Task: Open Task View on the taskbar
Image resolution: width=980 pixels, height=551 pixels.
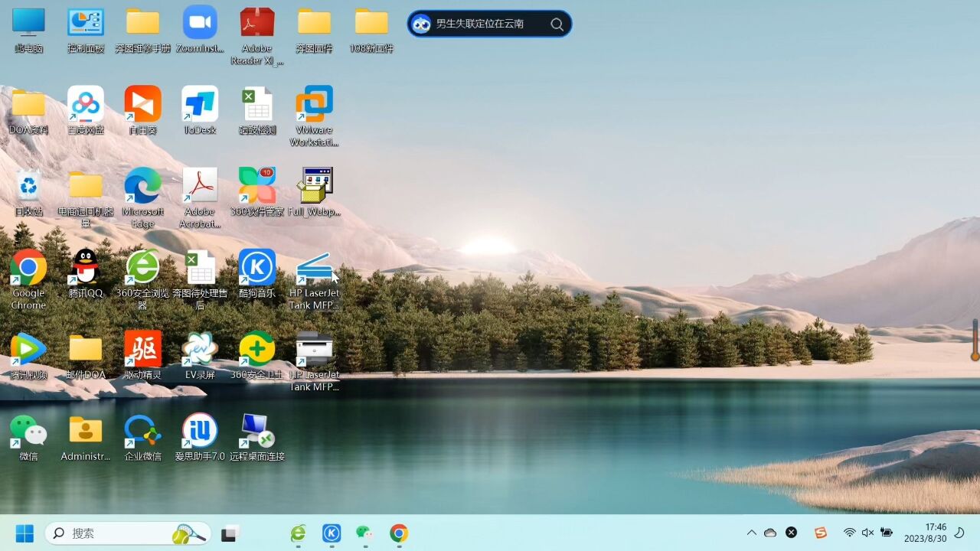Action: [x=230, y=533]
